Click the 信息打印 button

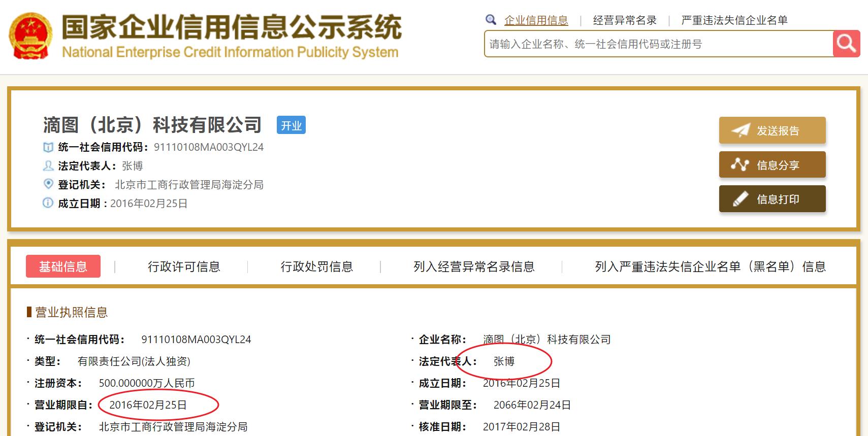click(x=772, y=199)
